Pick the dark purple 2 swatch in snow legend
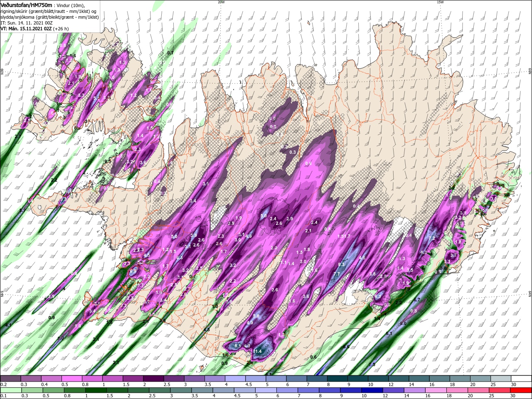 153,379
